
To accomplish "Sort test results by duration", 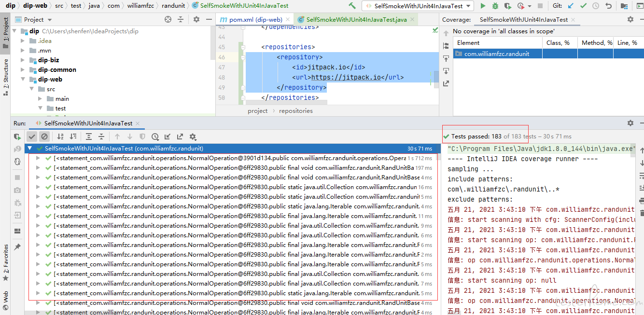I will click(x=73, y=137).
